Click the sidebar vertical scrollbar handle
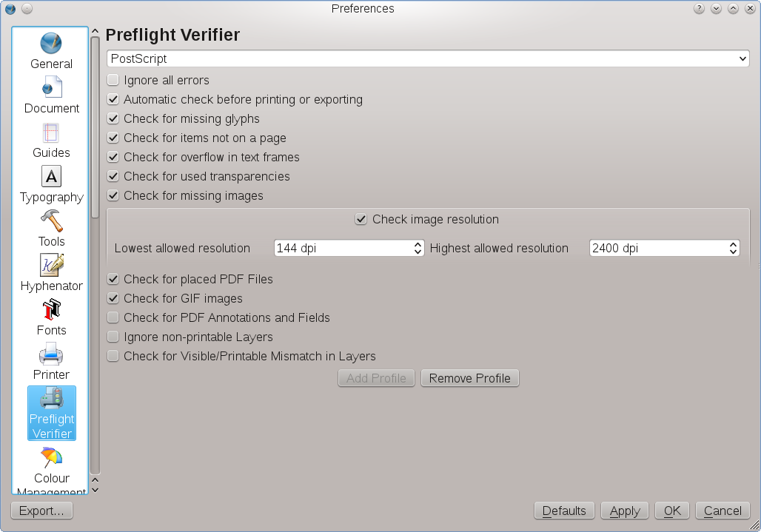 (x=95, y=126)
